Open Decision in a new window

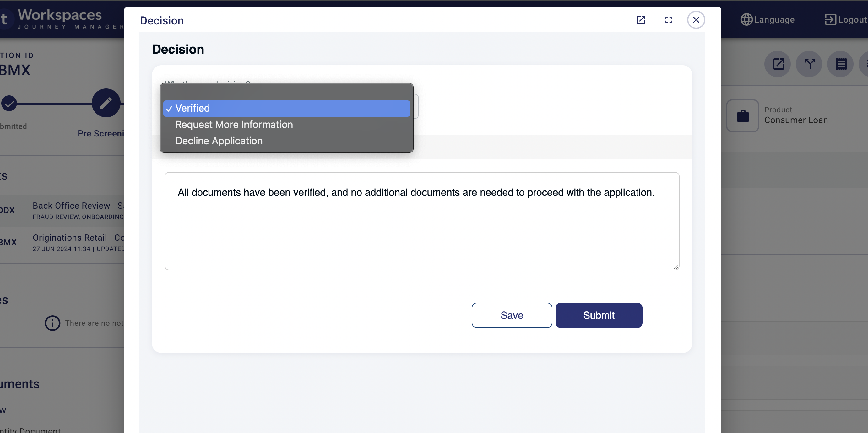point(641,20)
